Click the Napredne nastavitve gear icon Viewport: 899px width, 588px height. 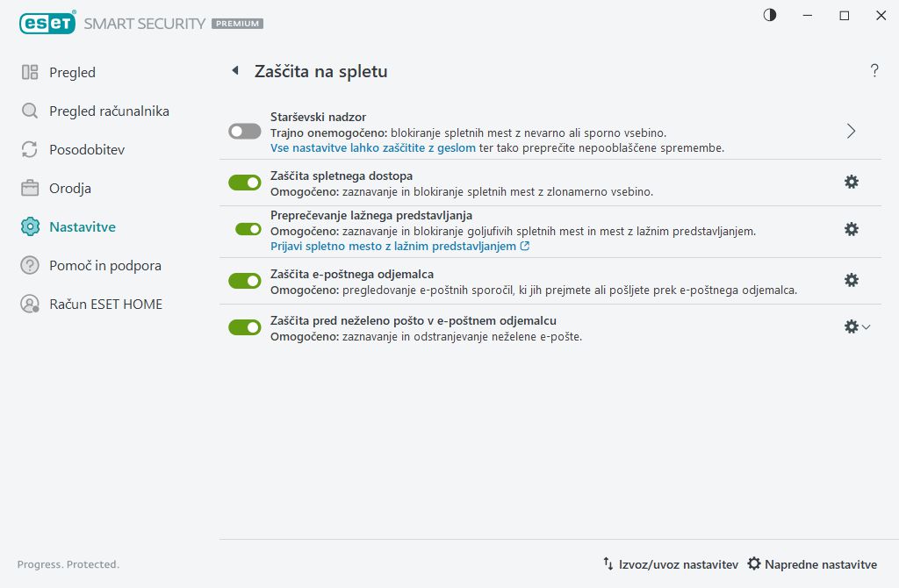click(753, 563)
